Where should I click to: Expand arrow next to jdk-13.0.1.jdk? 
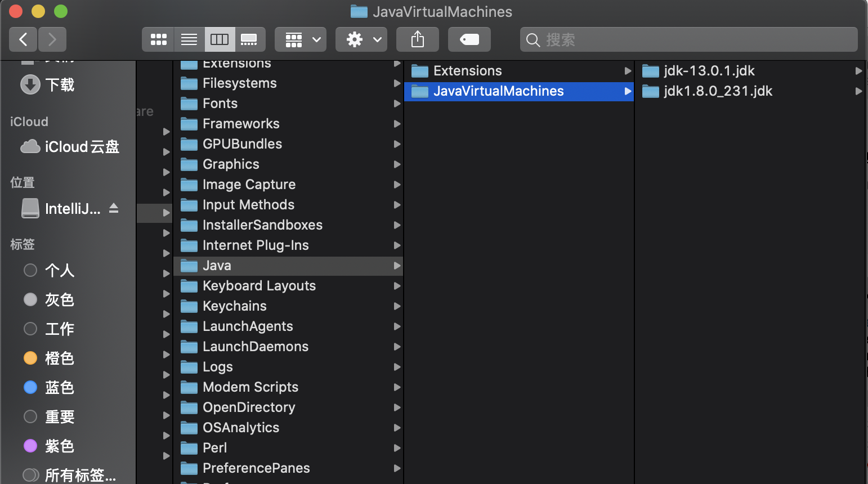point(858,71)
